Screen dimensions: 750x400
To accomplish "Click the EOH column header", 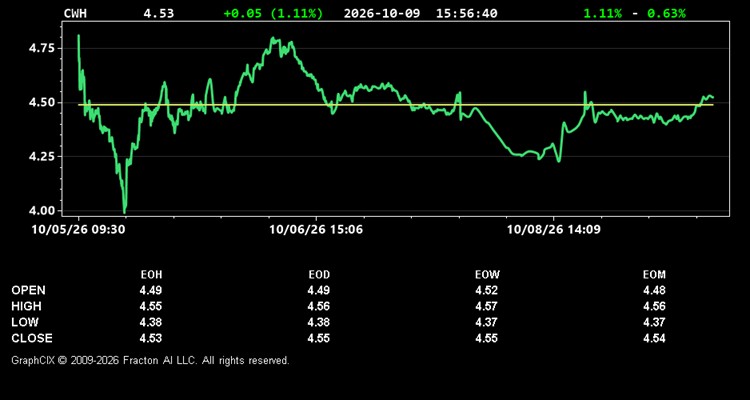I will tap(151, 275).
